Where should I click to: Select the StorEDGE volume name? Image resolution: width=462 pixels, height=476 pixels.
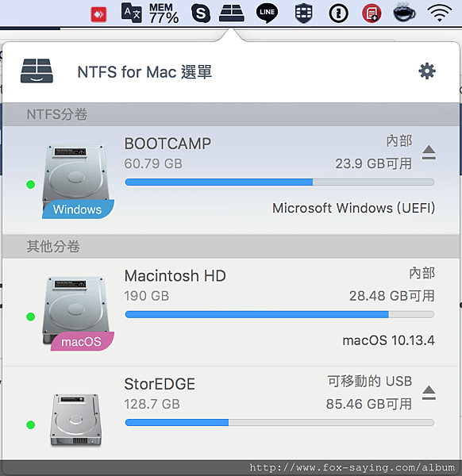(x=160, y=384)
